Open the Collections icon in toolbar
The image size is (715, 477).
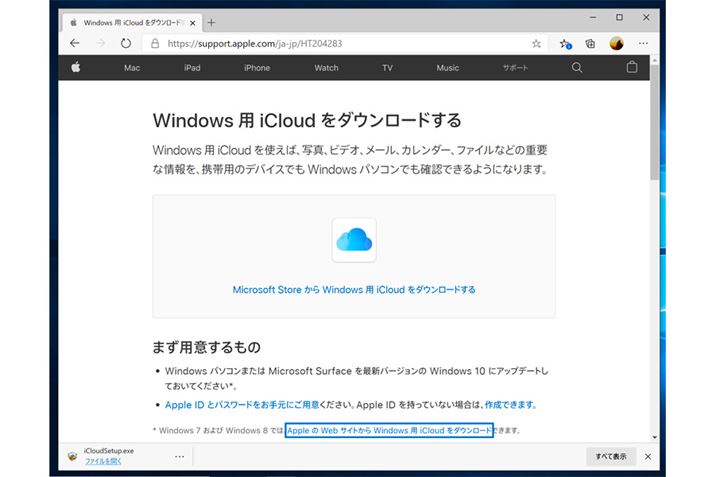591,44
